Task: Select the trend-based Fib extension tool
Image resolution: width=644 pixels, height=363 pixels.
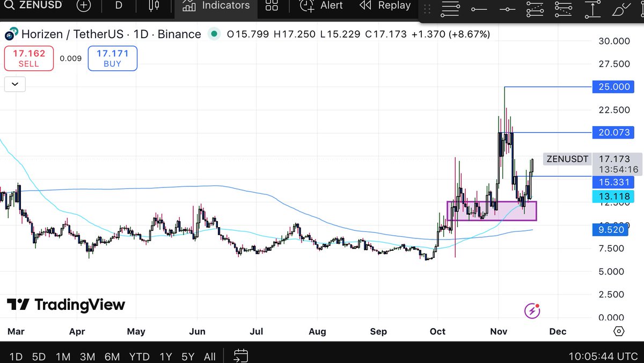Action: pos(535,9)
